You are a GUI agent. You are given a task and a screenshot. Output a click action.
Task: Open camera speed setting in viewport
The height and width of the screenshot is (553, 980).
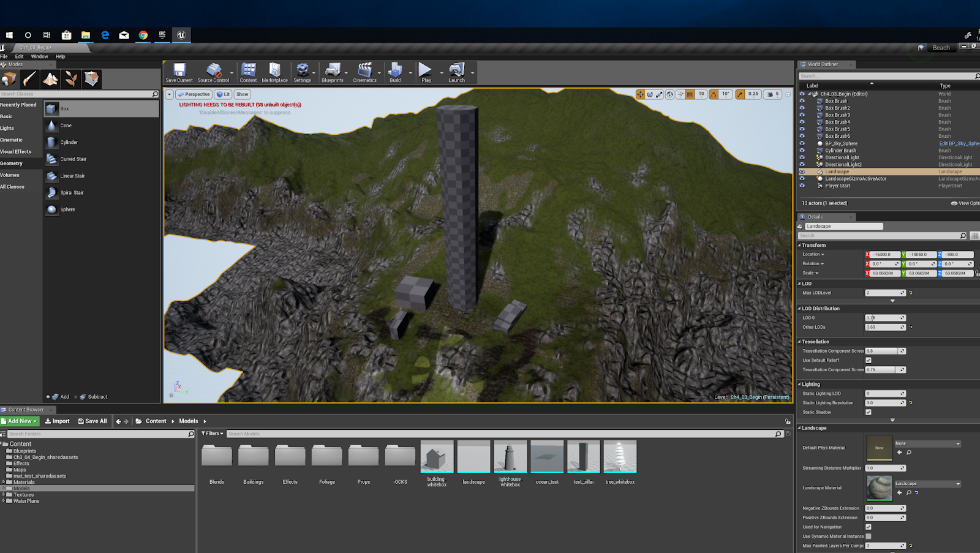pos(773,94)
